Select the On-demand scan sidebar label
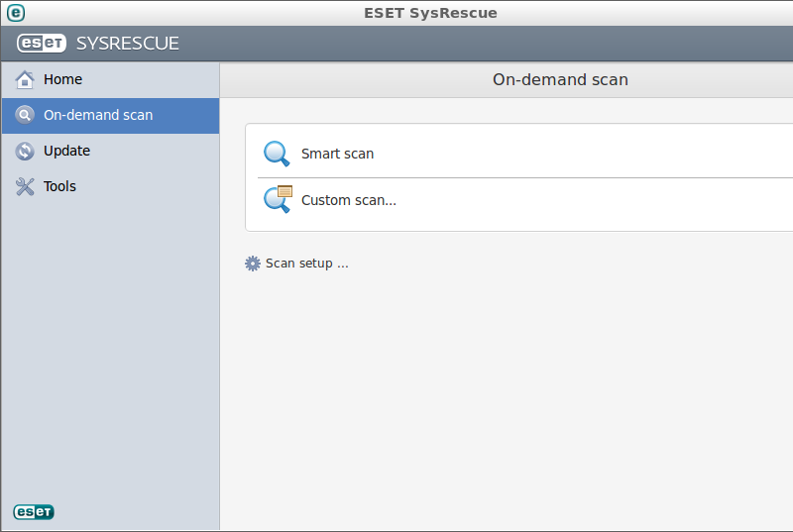This screenshot has width=793, height=532. click(98, 115)
